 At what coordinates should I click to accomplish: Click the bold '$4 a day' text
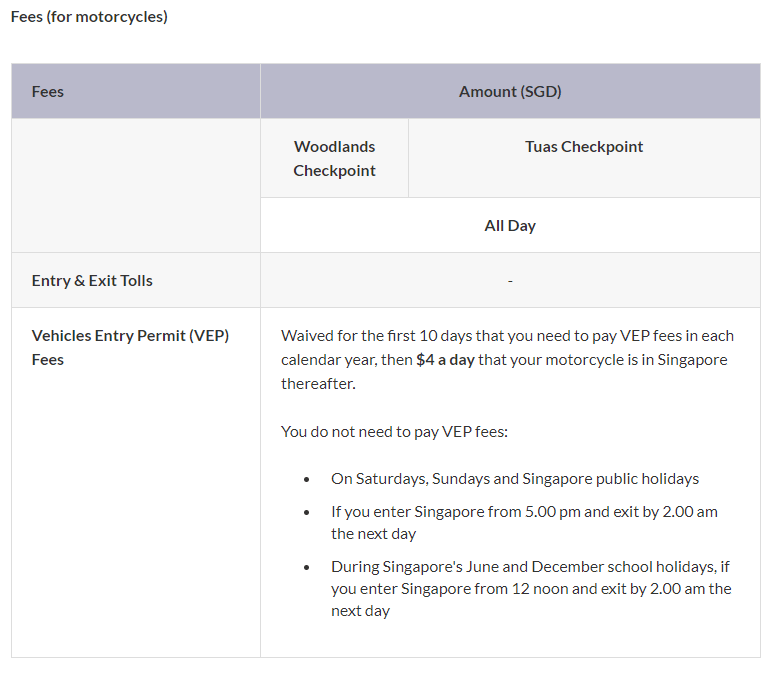point(445,360)
